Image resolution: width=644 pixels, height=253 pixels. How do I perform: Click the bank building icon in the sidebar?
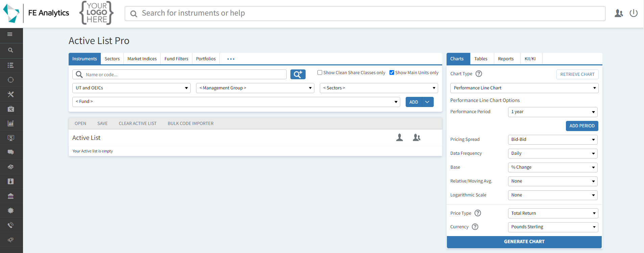click(11, 196)
